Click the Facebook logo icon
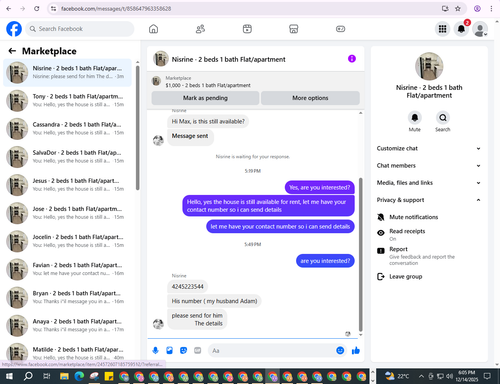This screenshot has width=500, height=384. (14, 29)
